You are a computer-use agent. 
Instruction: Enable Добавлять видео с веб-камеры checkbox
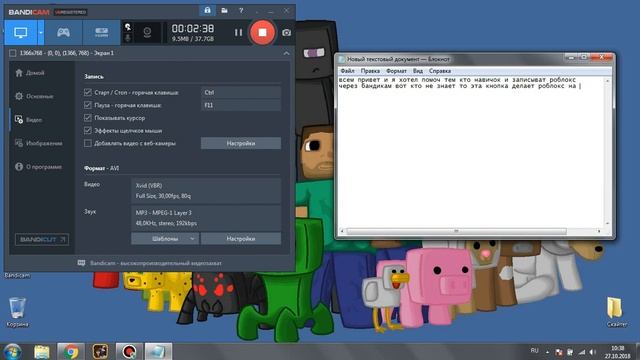point(87,143)
